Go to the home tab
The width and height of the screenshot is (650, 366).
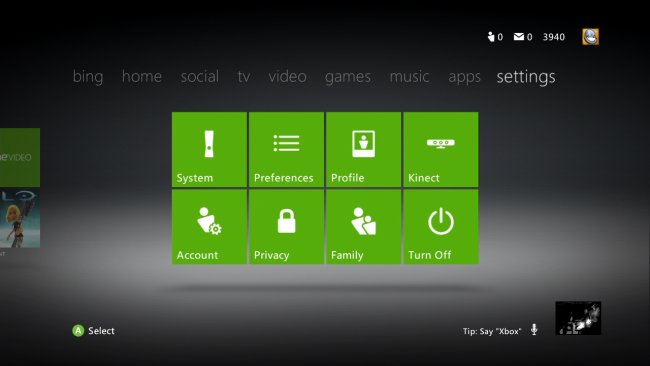pos(142,76)
